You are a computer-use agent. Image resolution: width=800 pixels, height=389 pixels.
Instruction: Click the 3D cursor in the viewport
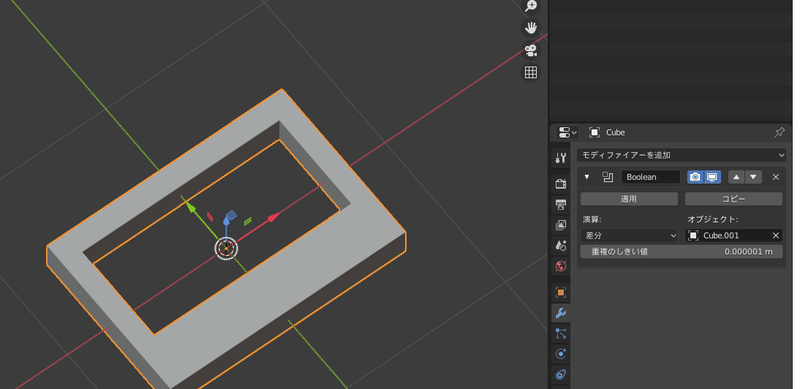coord(226,249)
